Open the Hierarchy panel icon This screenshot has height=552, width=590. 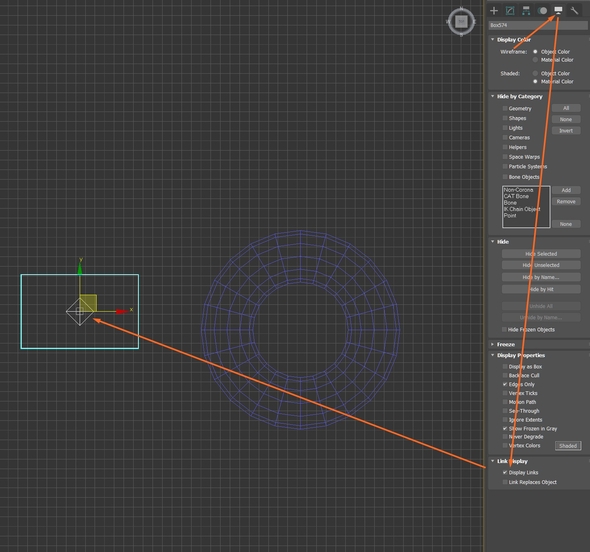point(526,11)
